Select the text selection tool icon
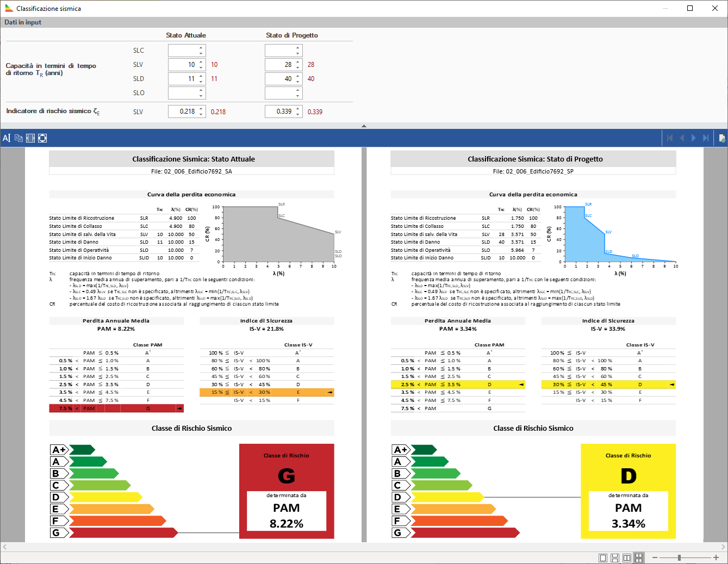The height and width of the screenshot is (564, 728). [x=7, y=138]
